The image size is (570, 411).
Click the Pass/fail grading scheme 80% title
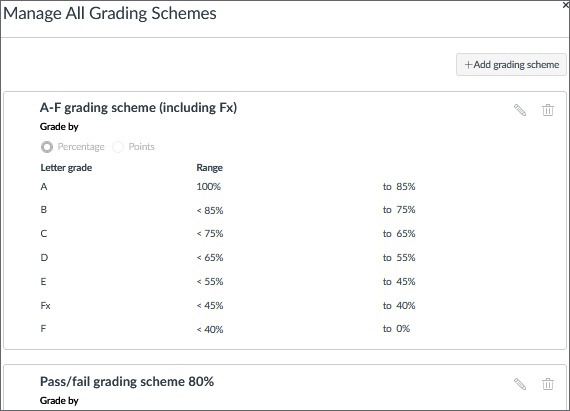pyautogui.click(x=127, y=382)
